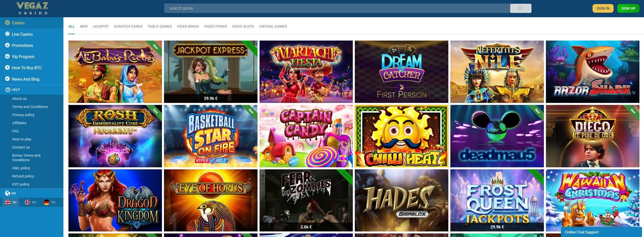Launch Dragon Kingdom game
The height and width of the screenshot is (237, 644).
115,200
